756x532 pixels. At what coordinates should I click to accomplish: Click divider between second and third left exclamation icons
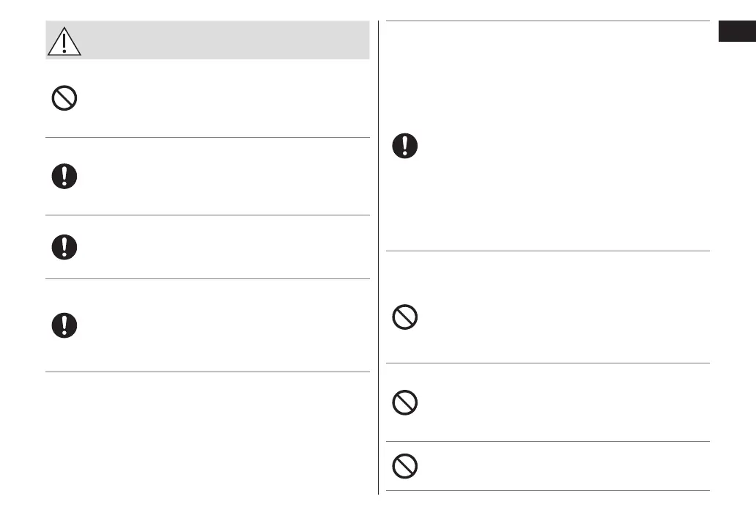pyautogui.click(x=207, y=278)
